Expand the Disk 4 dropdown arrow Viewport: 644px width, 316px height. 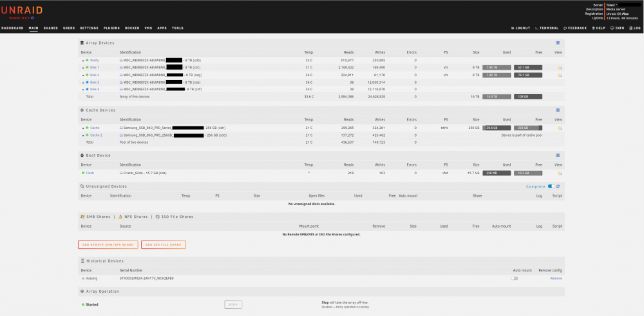pos(83,90)
